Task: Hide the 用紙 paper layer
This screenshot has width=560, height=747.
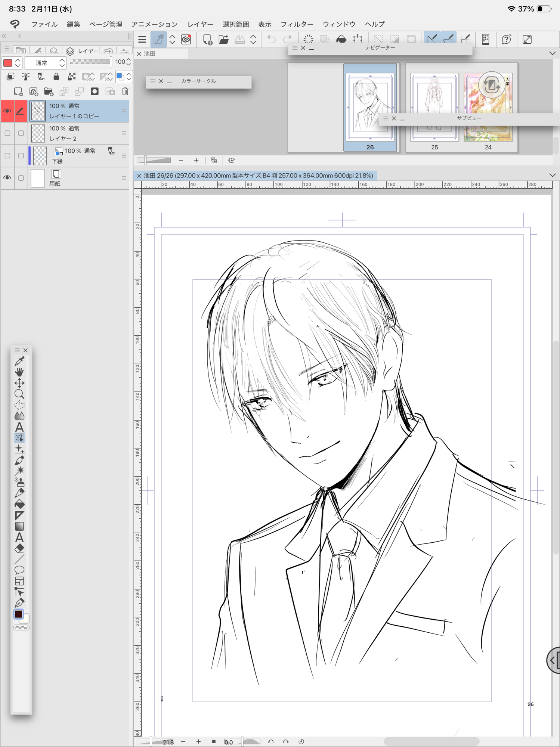Action: tap(7, 178)
